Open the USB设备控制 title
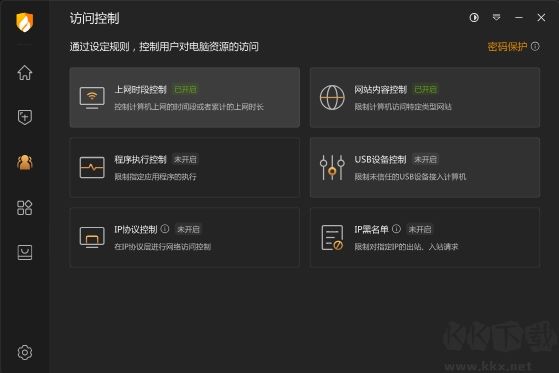This screenshot has width=559, height=373. click(x=380, y=159)
